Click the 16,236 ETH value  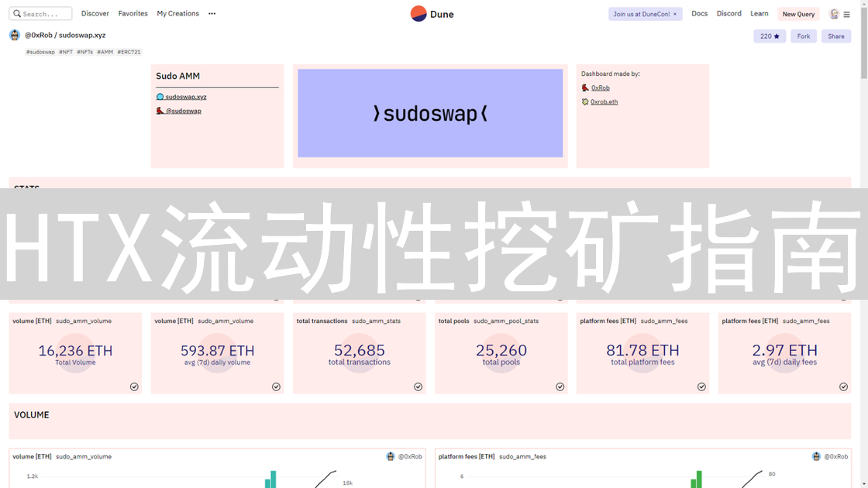click(x=75, y=350)
